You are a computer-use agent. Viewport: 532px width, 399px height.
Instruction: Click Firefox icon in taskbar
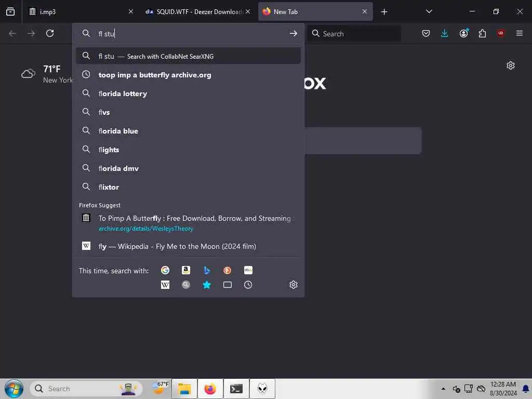(210, 389)
